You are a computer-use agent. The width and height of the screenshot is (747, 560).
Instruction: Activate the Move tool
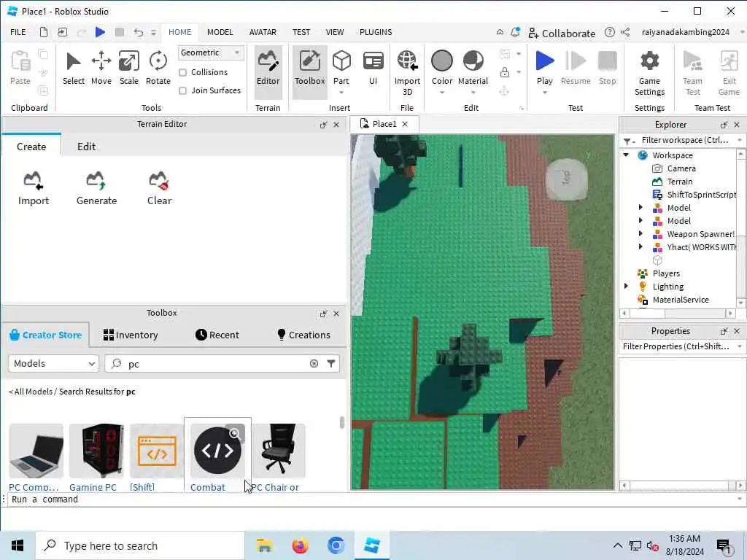coord(101,68)
